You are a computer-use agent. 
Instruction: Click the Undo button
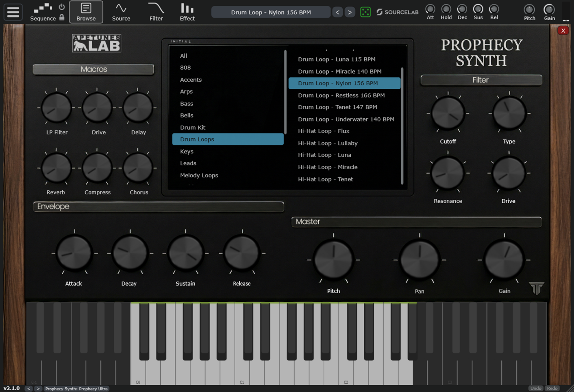pyautogui.click(x=536, y=388)
